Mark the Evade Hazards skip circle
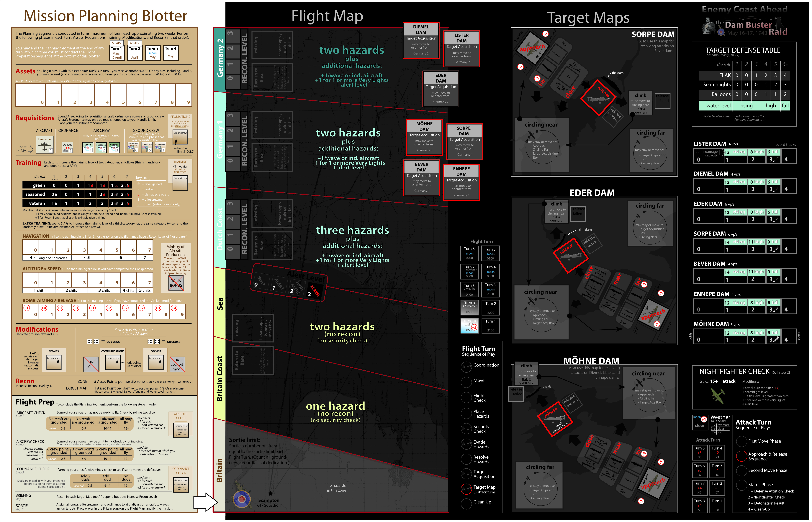812x522 pixels. [466, 444]
